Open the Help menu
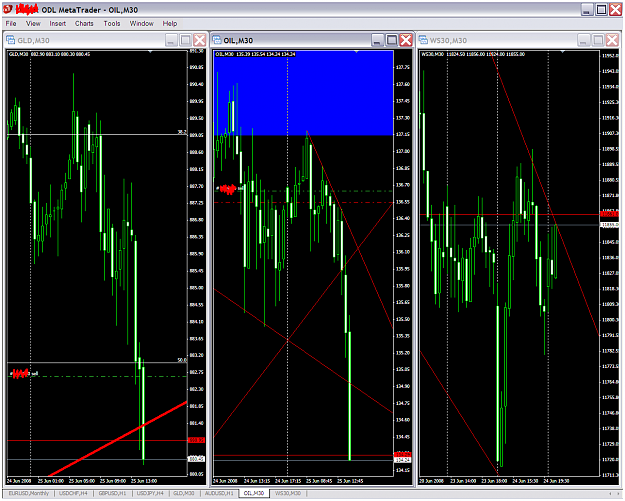The image size is (625, 501). pyautogui.click(x=169, y=24)
